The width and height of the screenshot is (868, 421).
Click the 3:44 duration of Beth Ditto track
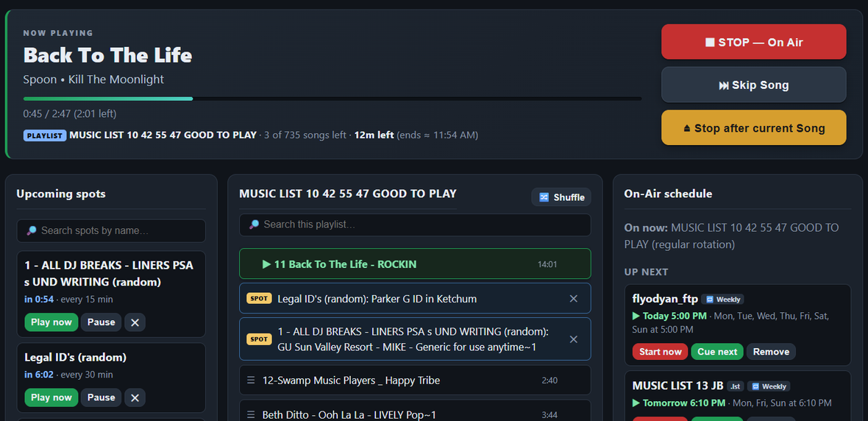[x=549, y=415]
